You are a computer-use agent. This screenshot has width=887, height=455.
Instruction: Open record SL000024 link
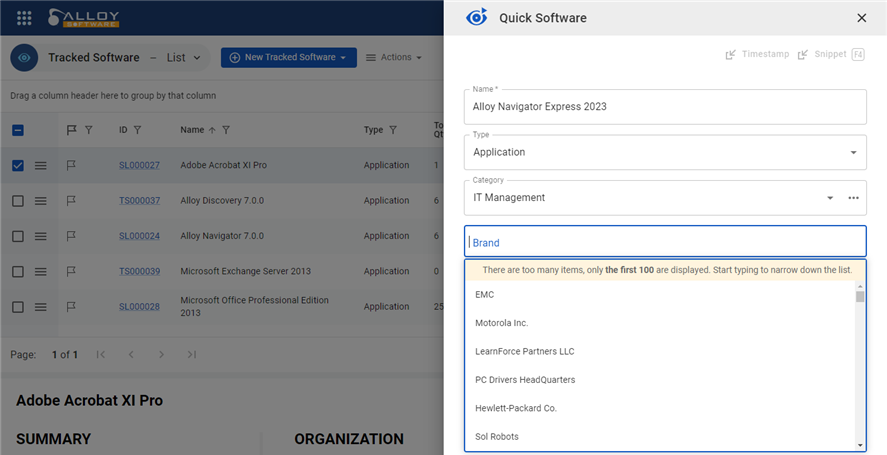pos(139,236)
